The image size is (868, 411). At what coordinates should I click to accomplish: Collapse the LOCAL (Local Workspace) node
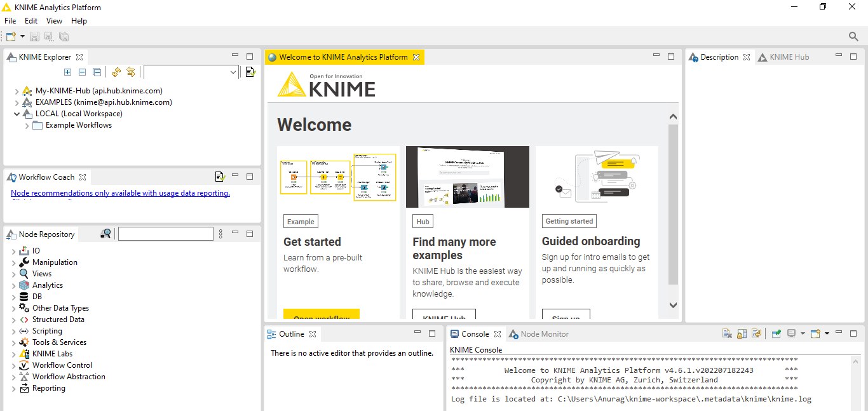tap(17, 114)
